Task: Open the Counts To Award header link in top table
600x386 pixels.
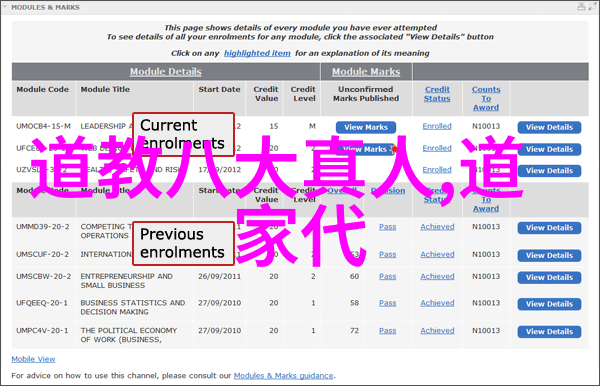Action: pos(486,98)
